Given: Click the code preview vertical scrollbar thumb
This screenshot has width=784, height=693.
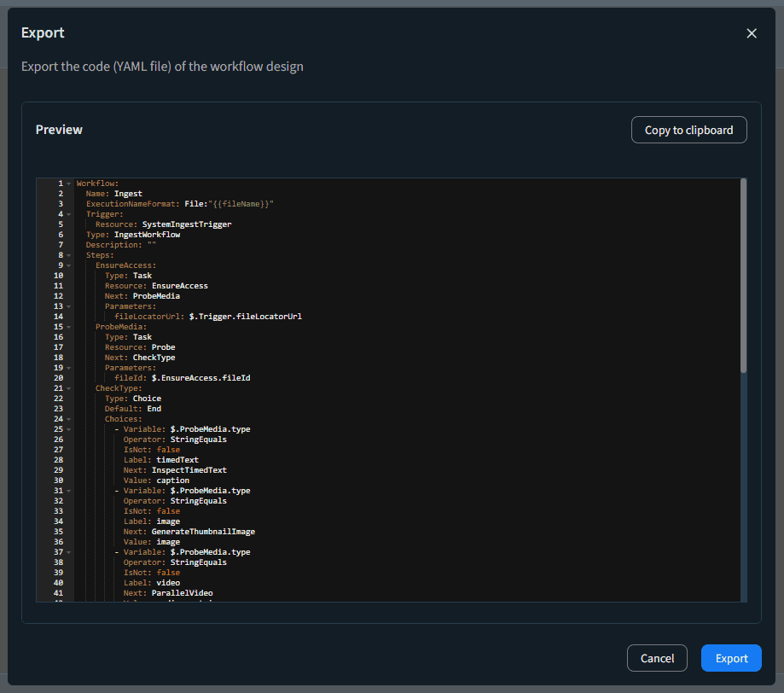Looking at the screenshot, I should pos(744,276).
